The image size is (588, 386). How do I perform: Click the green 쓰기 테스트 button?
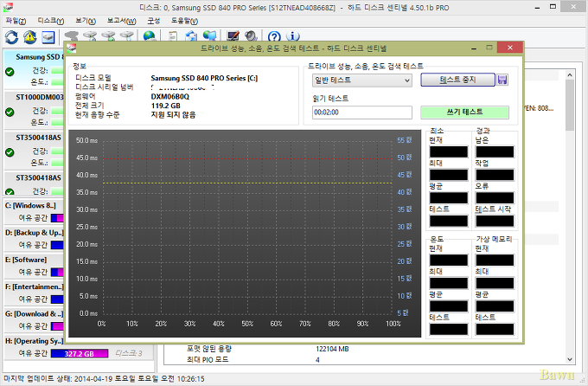[x=464, y=112]
